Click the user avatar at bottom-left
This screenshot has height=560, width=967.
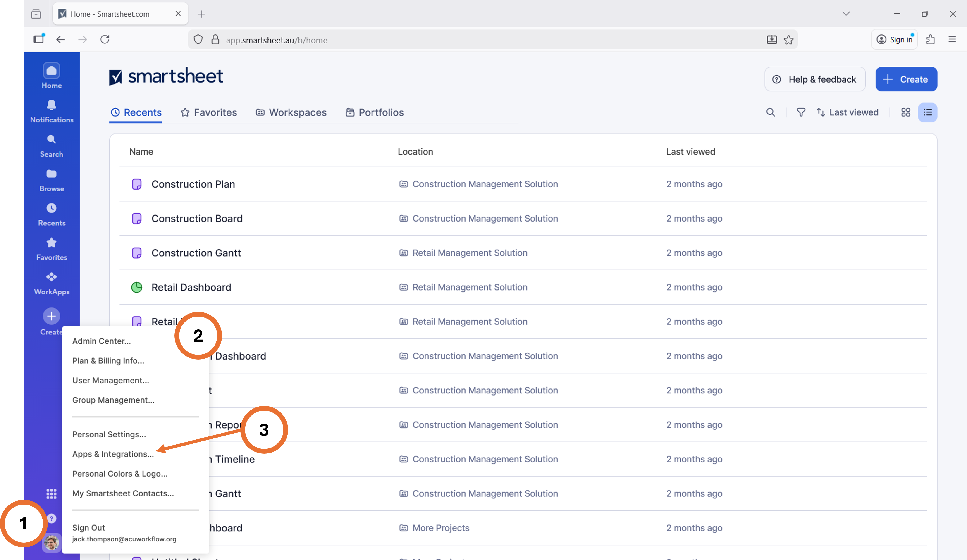pyautogui.click(x=51, y=542)
